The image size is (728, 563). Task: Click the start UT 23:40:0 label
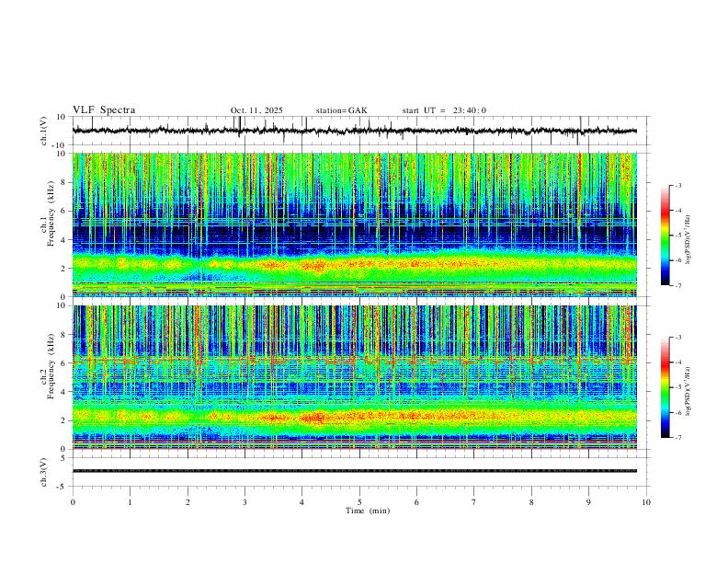coord(444,110)
